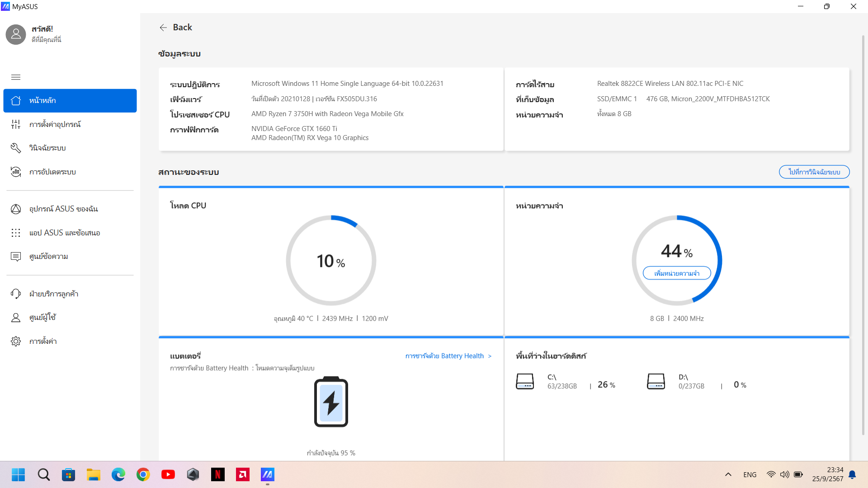Click the MyASUS taskbar icon
Screen dimensions: 868x488
click(x=268, y=474)
